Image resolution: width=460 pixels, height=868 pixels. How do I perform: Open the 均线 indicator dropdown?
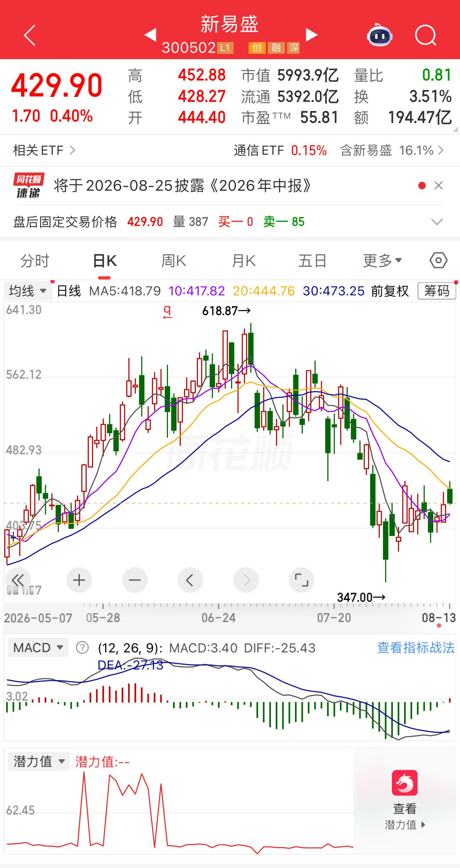click(x=28, y=291)
